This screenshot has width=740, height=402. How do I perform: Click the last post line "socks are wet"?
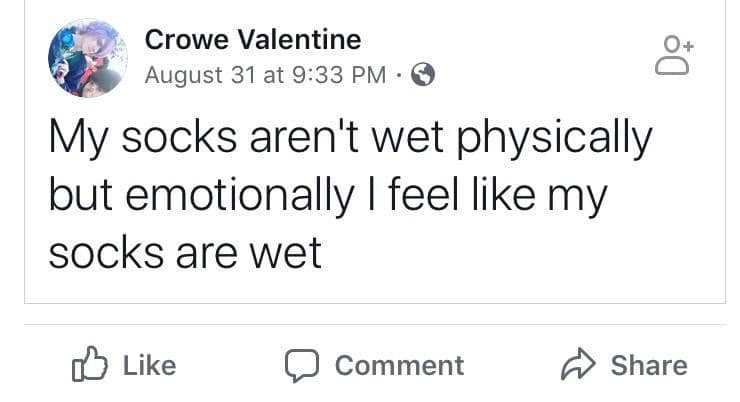[185, 251]
